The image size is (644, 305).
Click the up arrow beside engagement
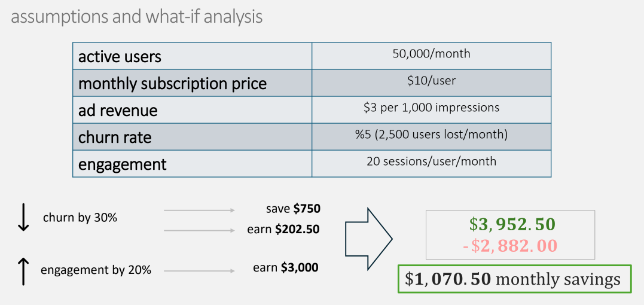click(x=23, y=270)
